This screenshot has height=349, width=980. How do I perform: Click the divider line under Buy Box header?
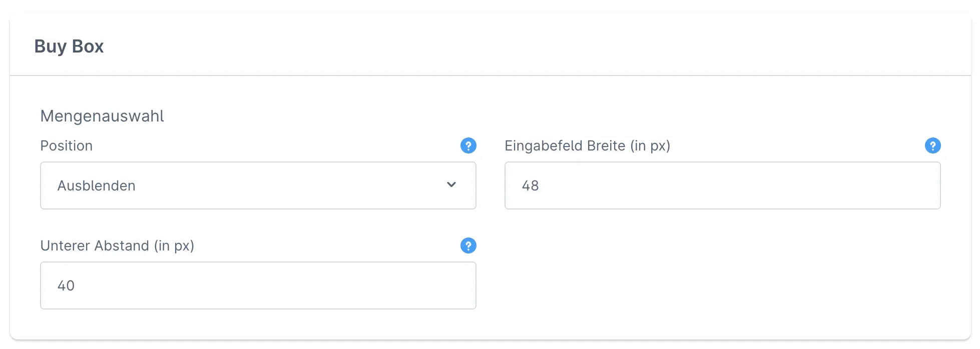point(491,75)
